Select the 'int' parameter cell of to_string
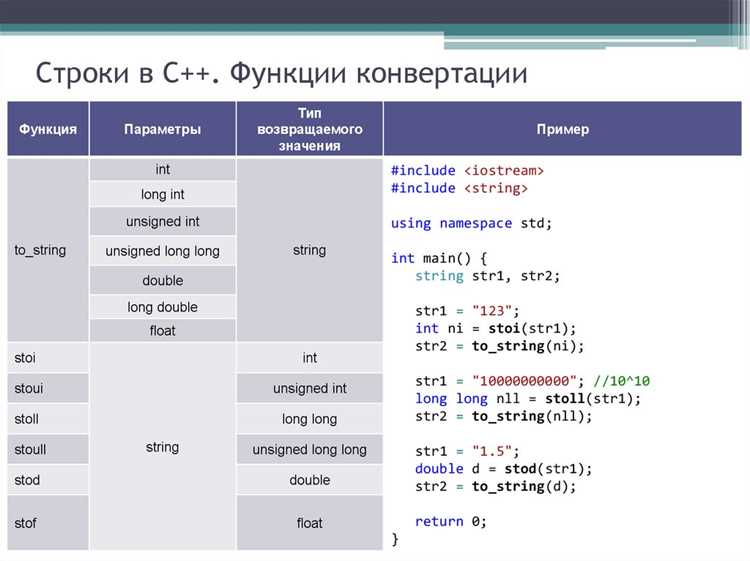The height and width of the screenshot is (561, 750). [163, 169]
